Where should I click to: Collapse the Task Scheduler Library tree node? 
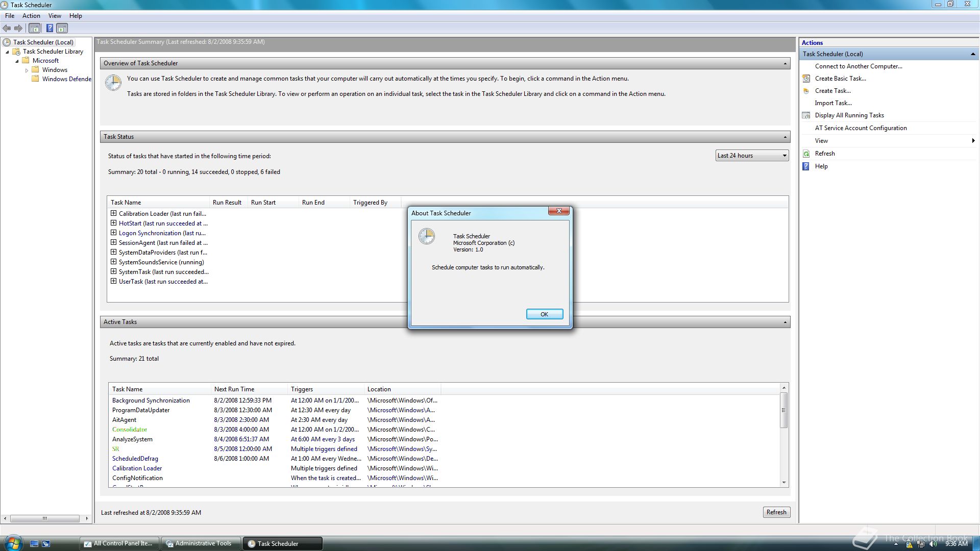pyautogui.click(x=7, y=52)
